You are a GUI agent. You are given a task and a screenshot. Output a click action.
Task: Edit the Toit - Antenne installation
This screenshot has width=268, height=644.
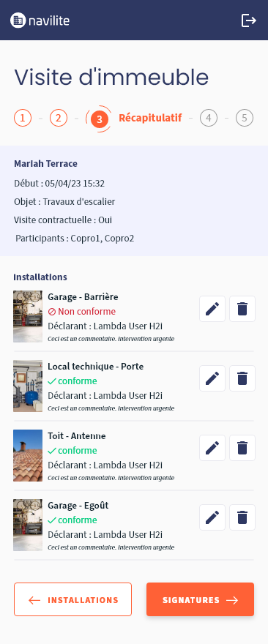click(x=212, y=448)
